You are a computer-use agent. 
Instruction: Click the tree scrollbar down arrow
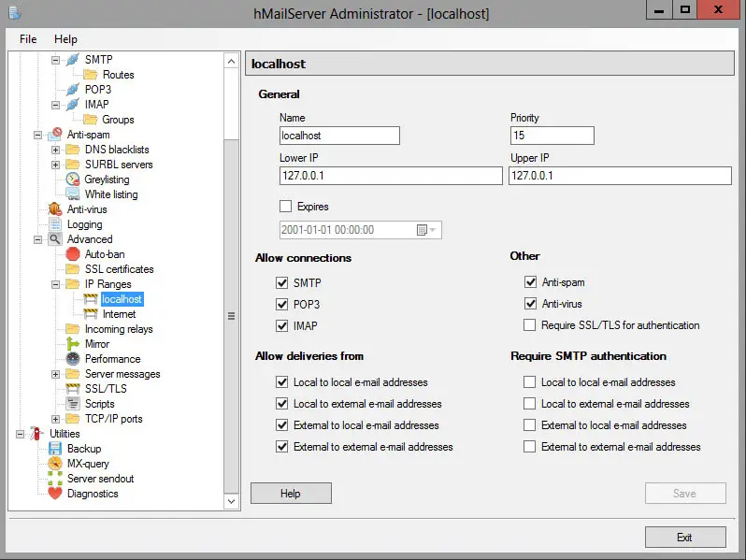231,501
